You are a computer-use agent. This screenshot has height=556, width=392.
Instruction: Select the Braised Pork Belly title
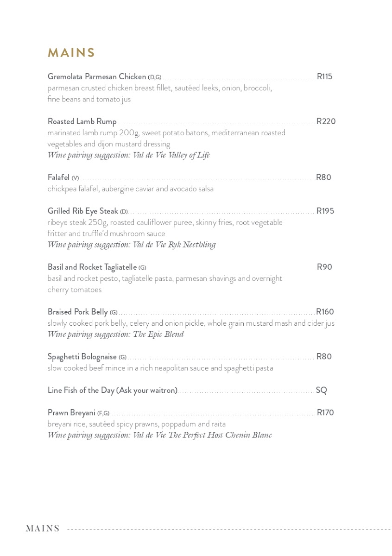(78, 312)
